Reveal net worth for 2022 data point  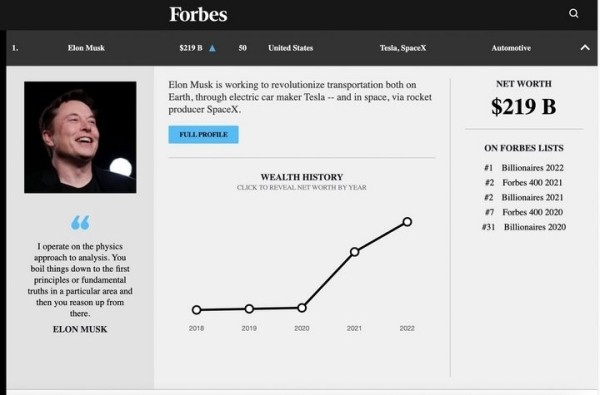click(407, 222)
